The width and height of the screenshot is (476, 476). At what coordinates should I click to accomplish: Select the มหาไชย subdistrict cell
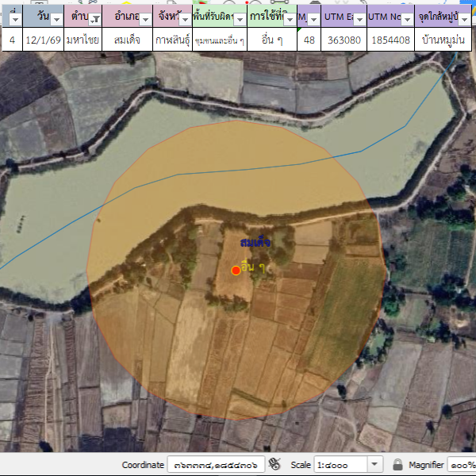coord(83,39)
